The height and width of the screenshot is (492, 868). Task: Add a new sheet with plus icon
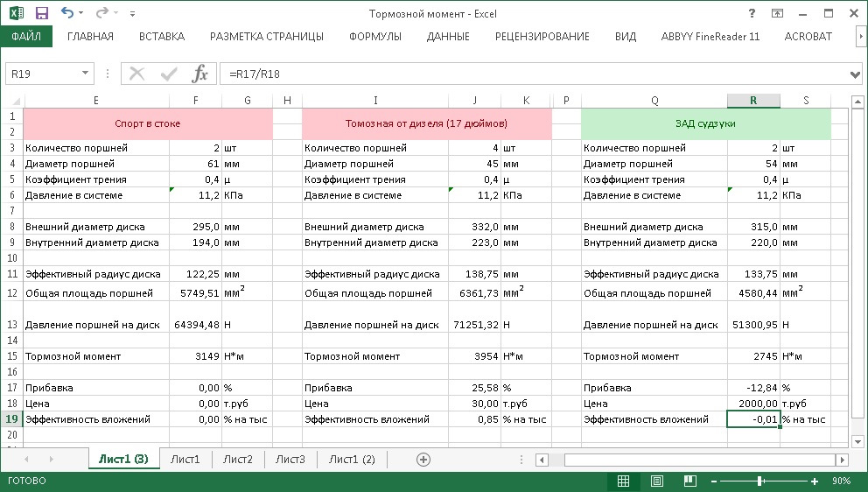coord(423,459)
